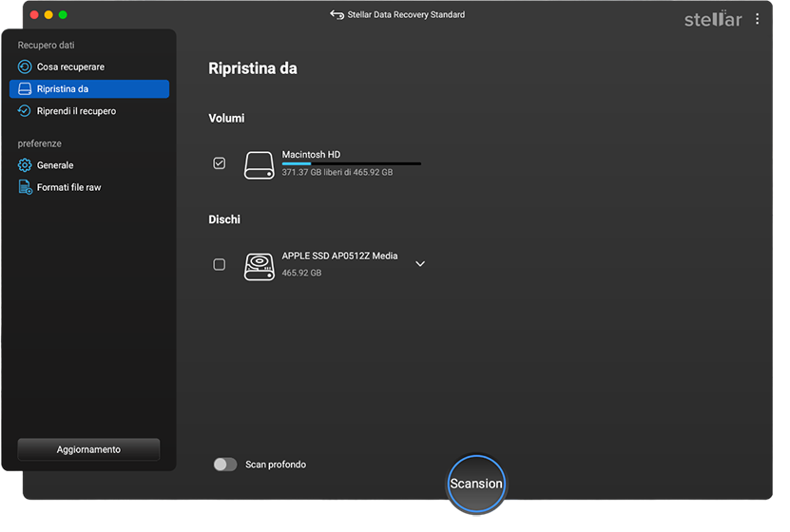Click the Cosa recuperare circular arrow icon
Viewport: 790px width, 532px height.
[x=24, y=66]
